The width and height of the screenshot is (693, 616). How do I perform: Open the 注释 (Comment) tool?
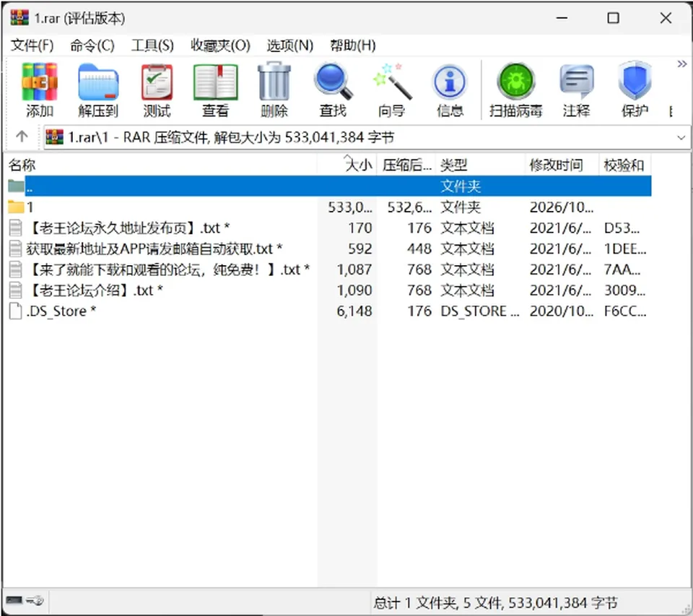pos(576,90)
